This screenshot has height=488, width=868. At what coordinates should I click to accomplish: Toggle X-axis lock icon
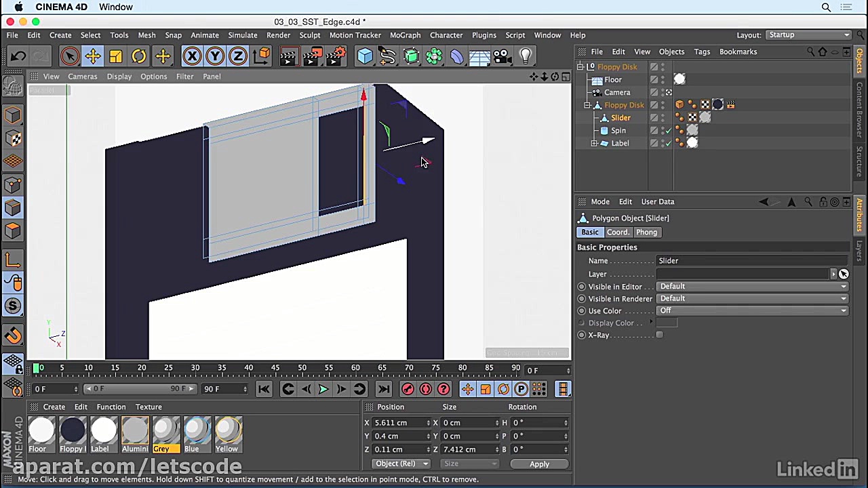tap(192, 56)
